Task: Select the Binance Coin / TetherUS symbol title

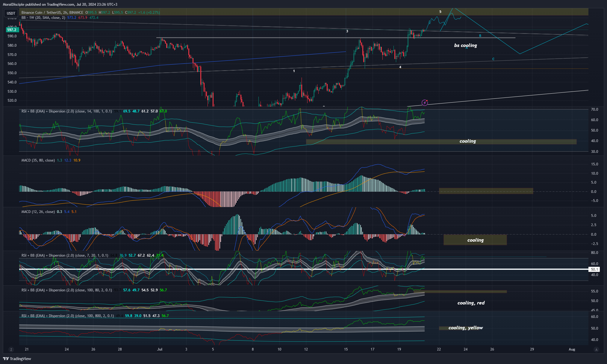Action: pos(52,13)
